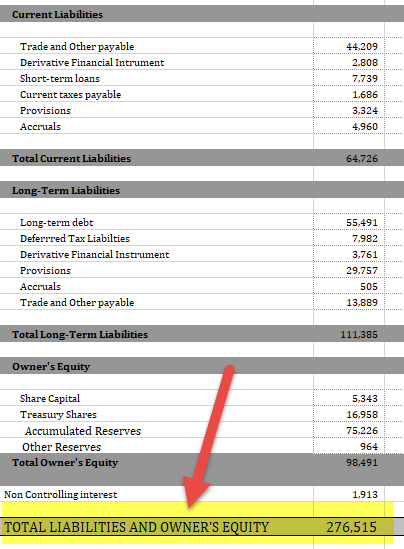Click the current Accruals amount 4,960
The image size is (404, 549).
pos(349,126)
